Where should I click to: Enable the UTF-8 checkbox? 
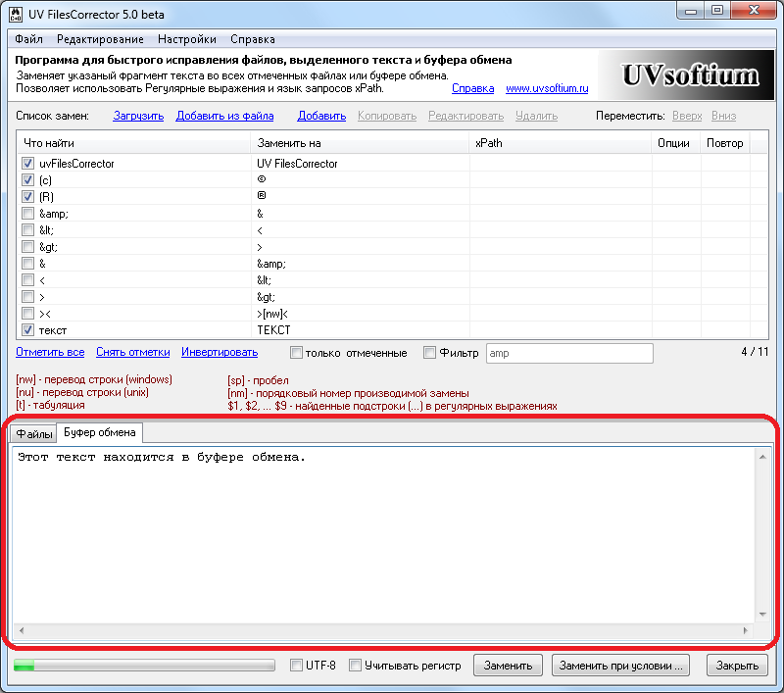tap(296, 666)
